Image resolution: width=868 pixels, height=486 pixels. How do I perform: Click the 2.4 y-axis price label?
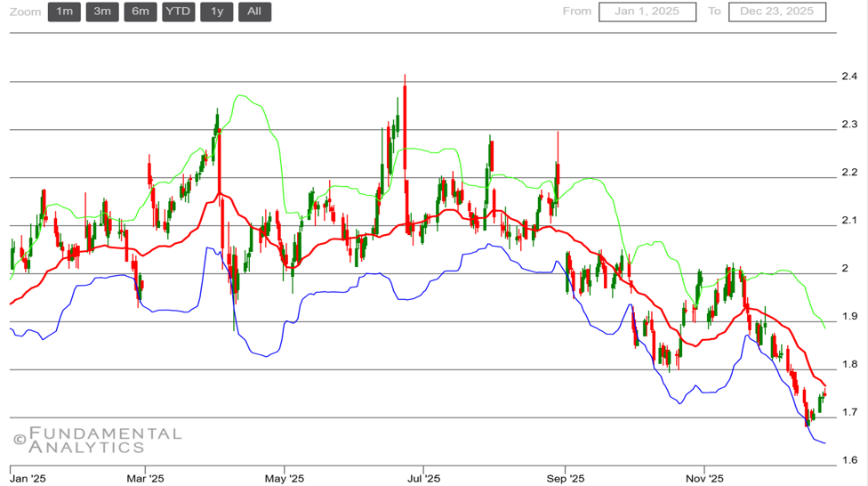(x=849, y=76)
